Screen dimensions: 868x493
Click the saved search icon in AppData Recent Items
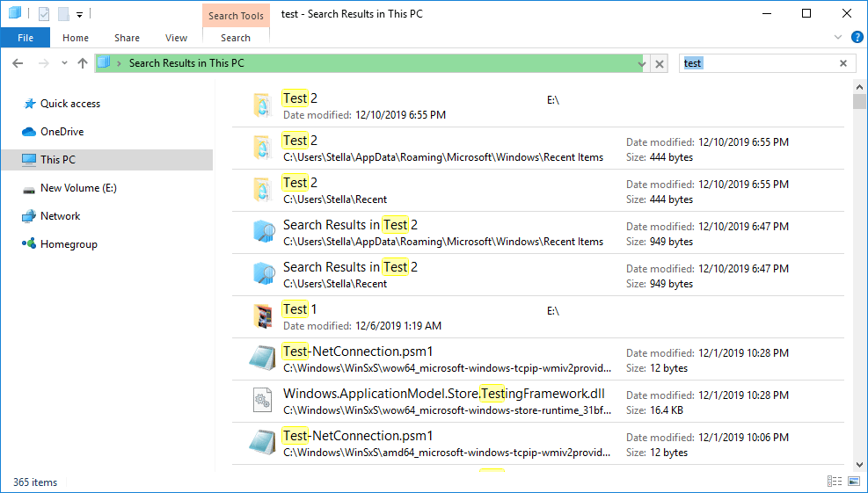click(x=264, y=232)
